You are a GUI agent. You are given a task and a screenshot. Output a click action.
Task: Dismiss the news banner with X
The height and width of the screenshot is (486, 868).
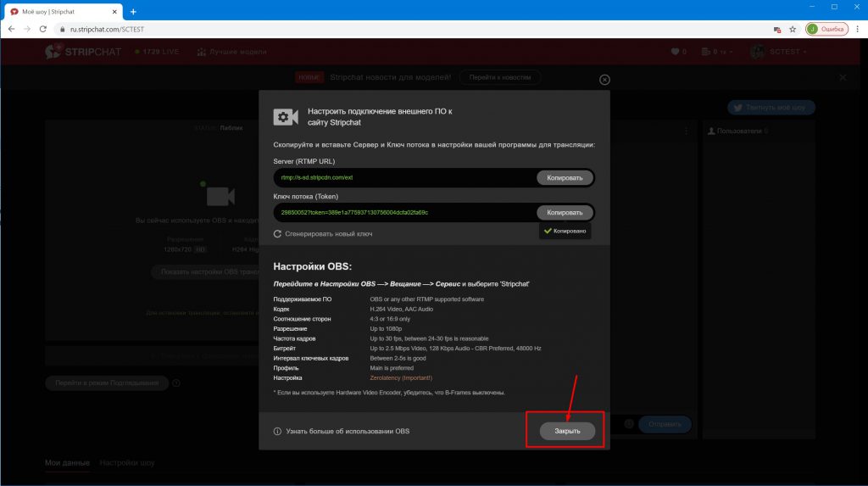[x=843, y=77]
